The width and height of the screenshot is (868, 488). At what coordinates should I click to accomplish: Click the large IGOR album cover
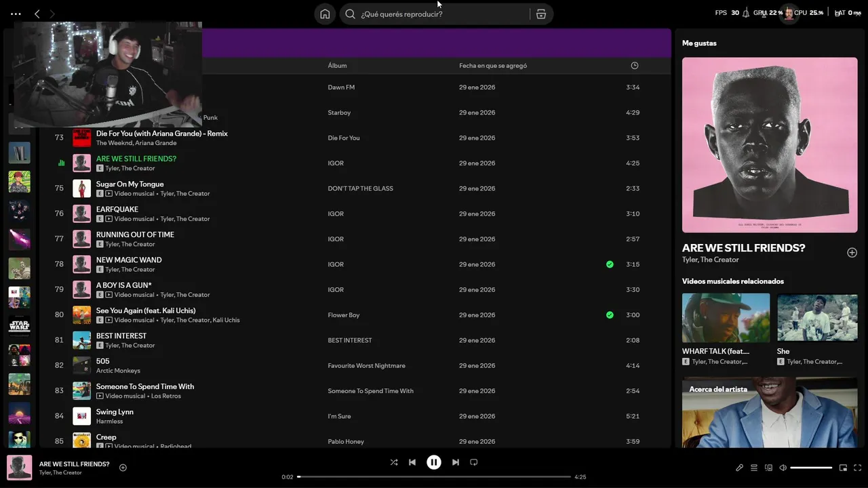pyautogui.click(x=770, y=145)
